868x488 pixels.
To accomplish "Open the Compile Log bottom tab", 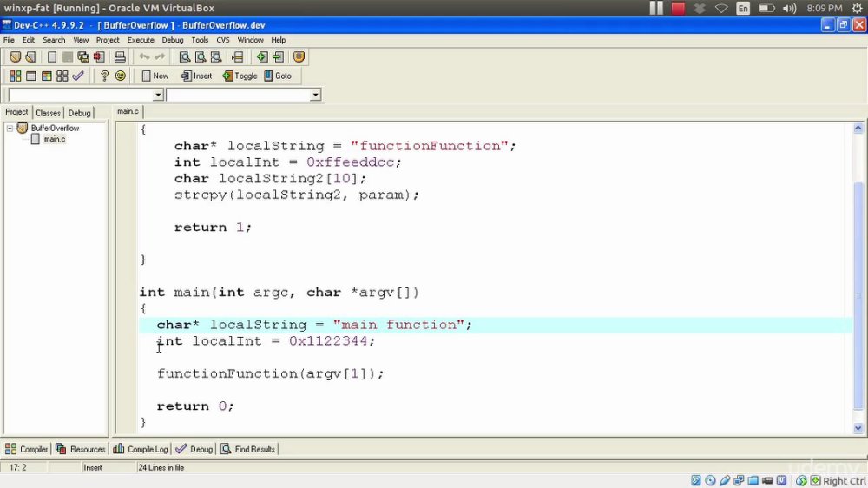I will (141, 449).
